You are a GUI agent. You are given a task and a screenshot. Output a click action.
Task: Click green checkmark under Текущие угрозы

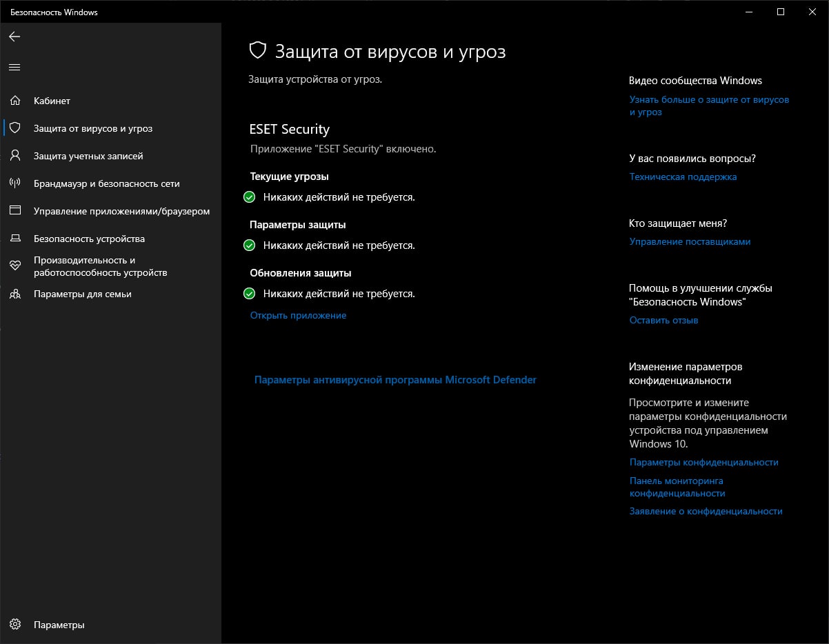(250, 197)
